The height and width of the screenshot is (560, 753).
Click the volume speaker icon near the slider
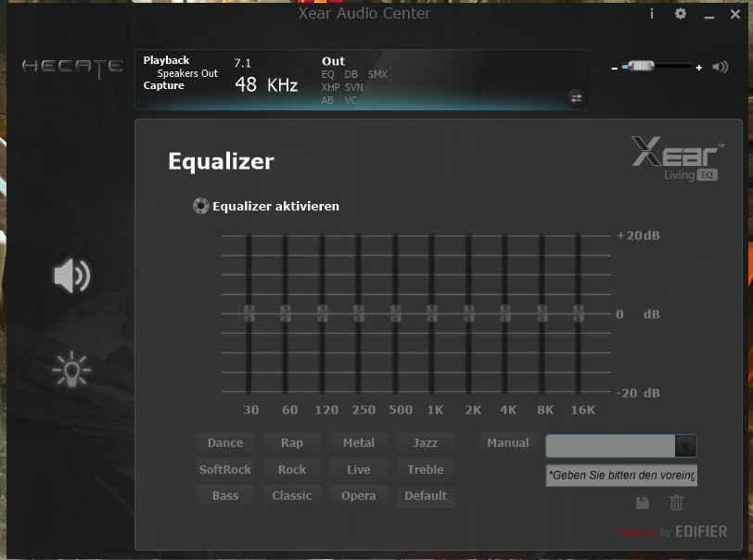coord(719,66)
